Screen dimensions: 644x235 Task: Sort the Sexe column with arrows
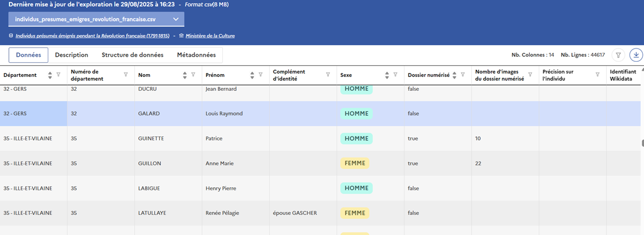387,75
